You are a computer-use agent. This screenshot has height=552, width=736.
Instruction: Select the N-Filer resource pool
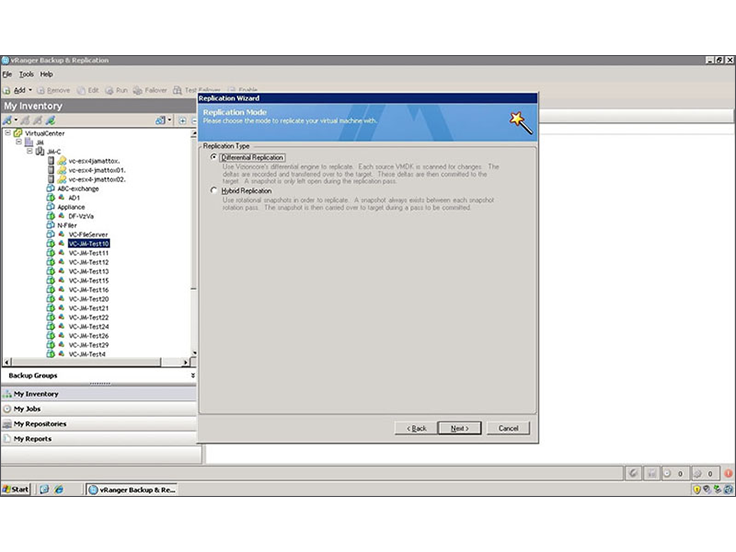[67, 225]
